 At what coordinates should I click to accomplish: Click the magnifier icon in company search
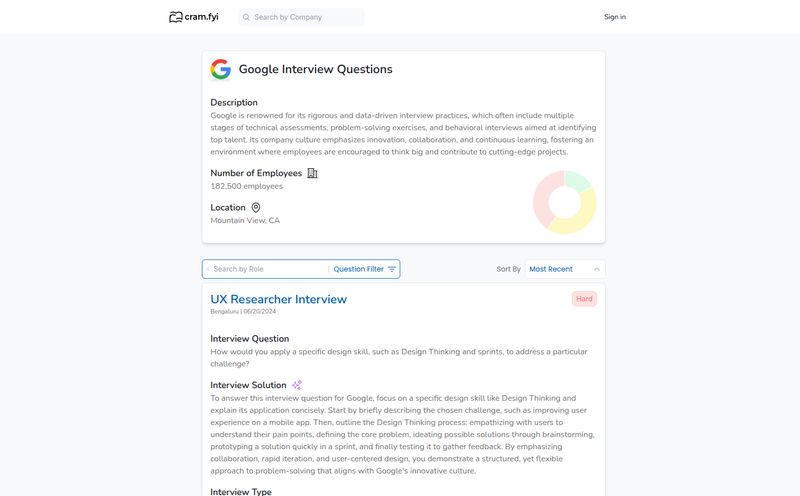[x=245, y=17]
